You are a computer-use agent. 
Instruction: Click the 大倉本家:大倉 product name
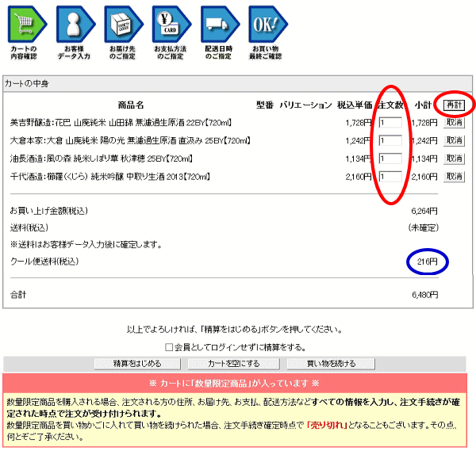tap(130, 140)
